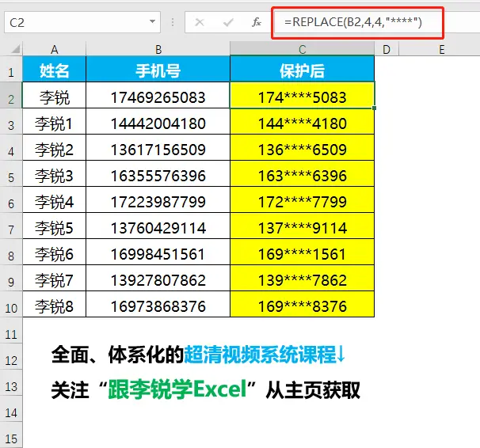Viewport: 480px width, 448px height.
Task: Select masked cell 174****5083
Action: click(302, 95)
